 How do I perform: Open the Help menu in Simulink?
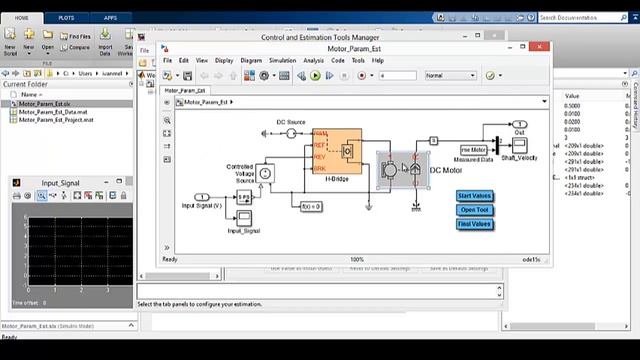(x=378, y=60)
